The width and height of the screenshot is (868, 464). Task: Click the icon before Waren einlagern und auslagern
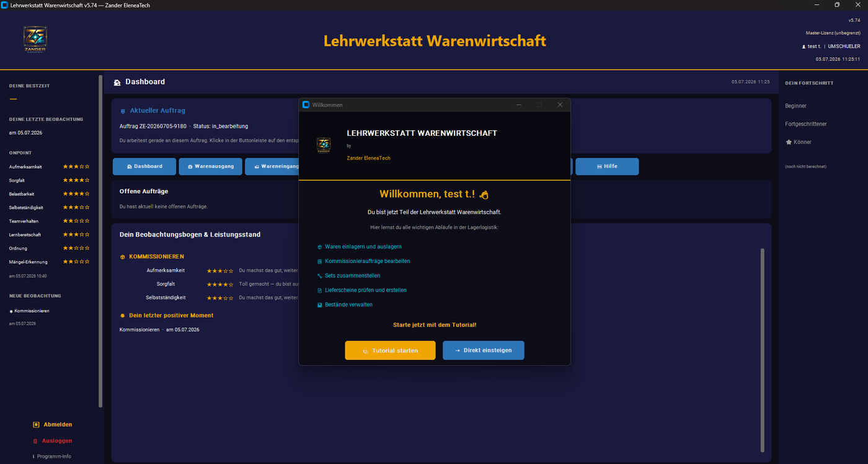point(319,247)
